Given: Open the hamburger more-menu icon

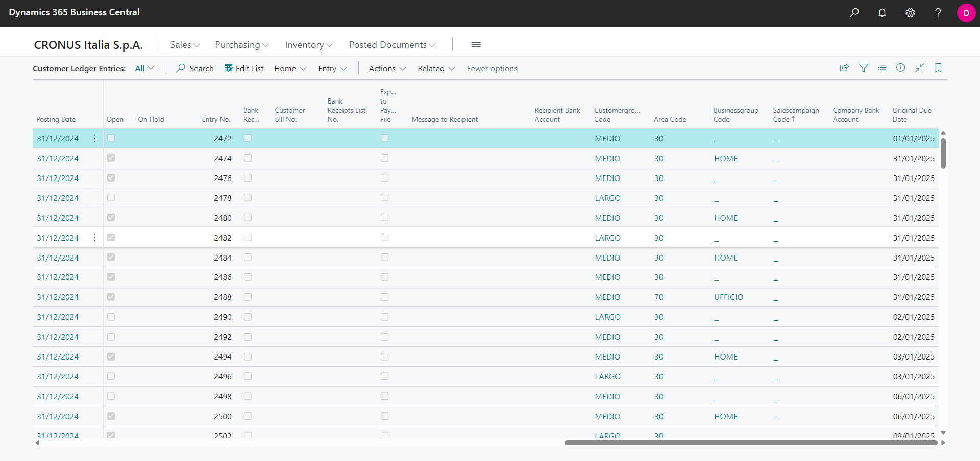Looking at the screenshot, I should click(476, 45).
